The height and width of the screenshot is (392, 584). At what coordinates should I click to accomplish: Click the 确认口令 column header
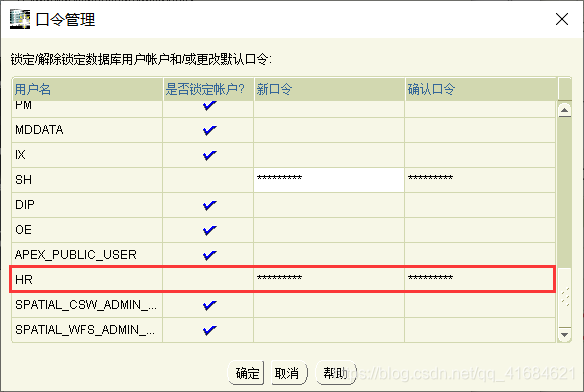pyautogui.click(x=482, y=89)
